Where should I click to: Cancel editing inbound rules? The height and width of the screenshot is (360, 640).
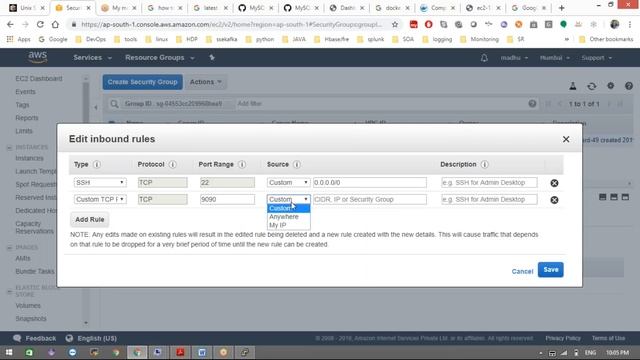coord(522,271)
